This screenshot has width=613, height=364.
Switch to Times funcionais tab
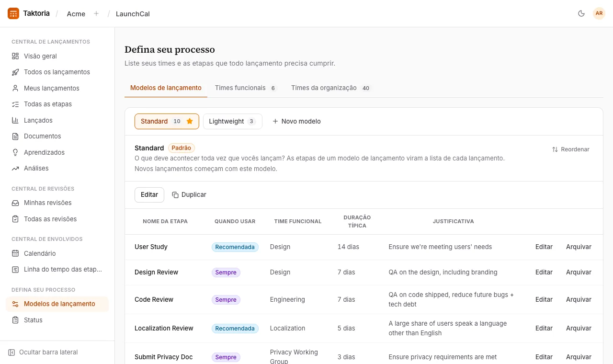click(x=246, y=88)
